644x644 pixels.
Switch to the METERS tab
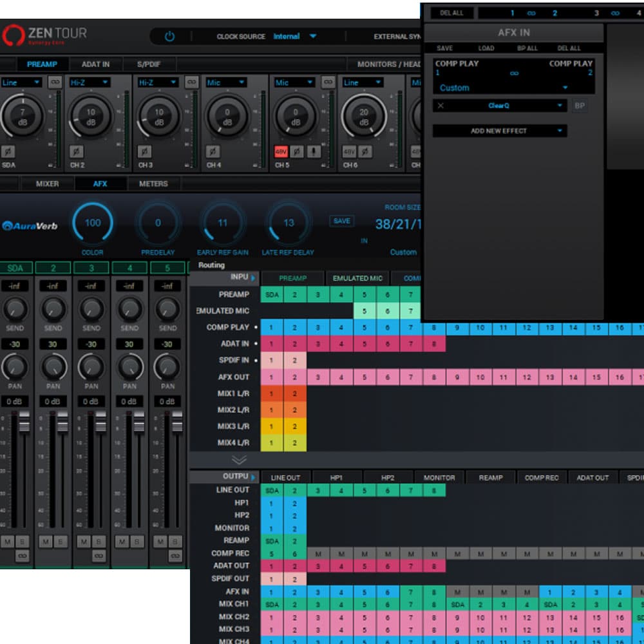153,184
